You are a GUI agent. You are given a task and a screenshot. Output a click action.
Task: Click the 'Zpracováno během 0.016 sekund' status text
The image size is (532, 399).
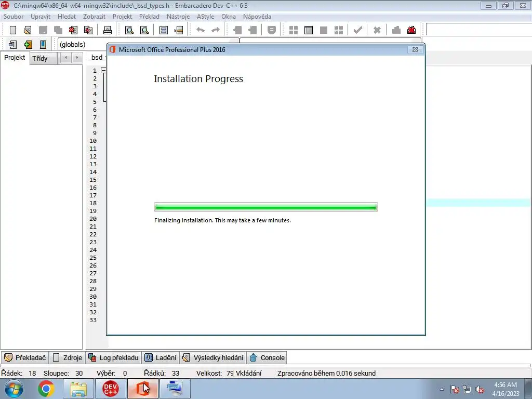click(326, 373)
